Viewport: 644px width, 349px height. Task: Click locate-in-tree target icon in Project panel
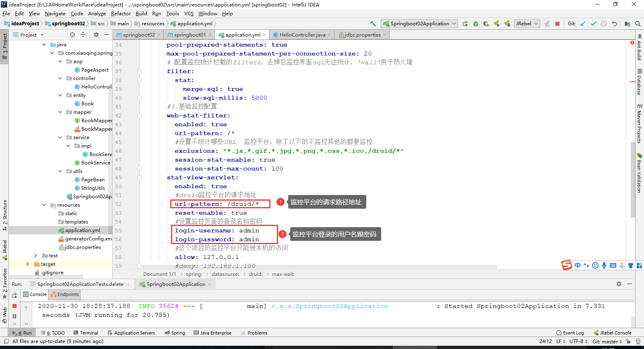(72, 35)
